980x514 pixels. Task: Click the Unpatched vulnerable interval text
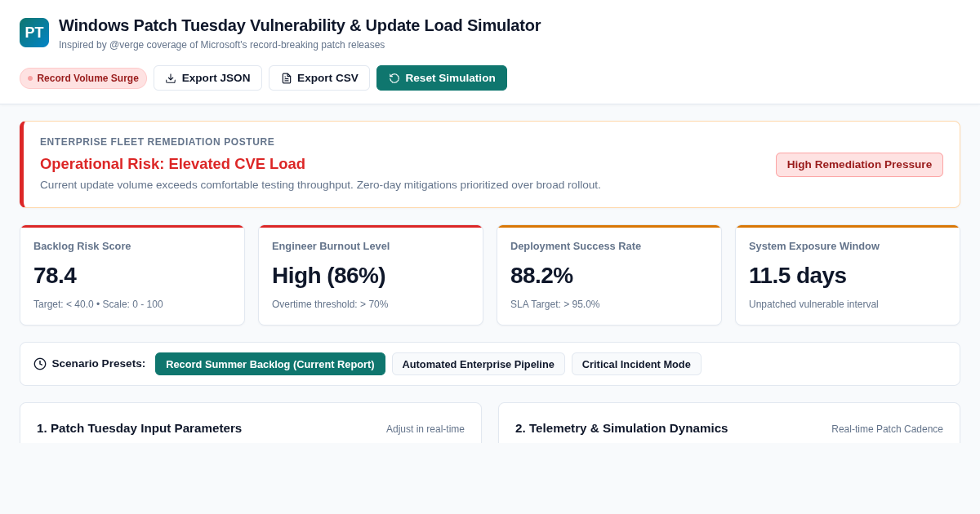[x=813, y=304]
